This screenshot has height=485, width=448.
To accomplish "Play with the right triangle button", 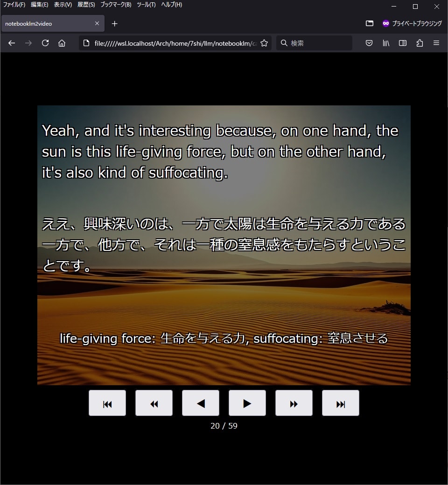I will click(x=247, y=403).
